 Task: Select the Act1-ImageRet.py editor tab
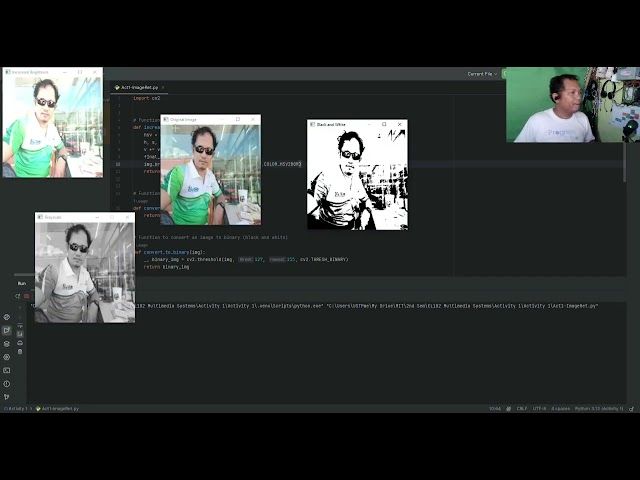pyautogui.click(x=139, y=87)
